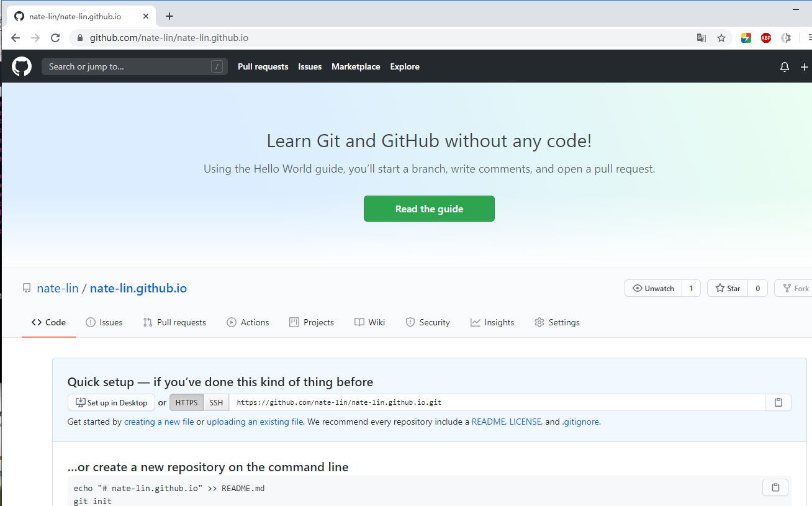The height and width of the screenshot is (506, 812).
Task: Open the nate-lin owner profile link
Action: [58, 288]
